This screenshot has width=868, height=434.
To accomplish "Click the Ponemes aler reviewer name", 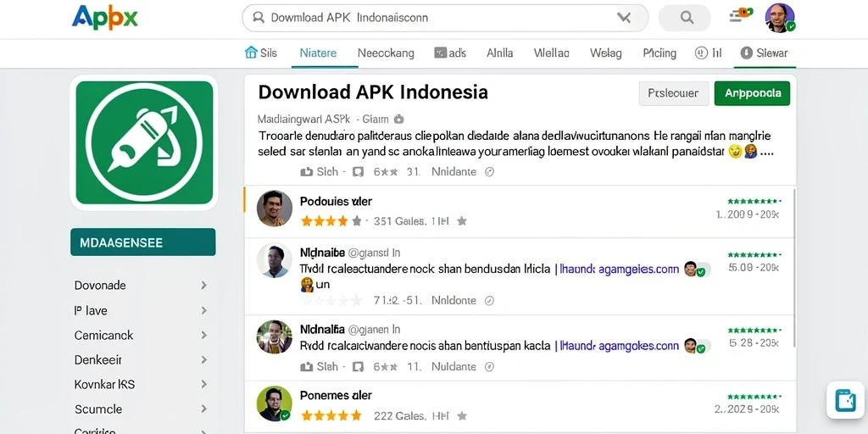I will click(336, 396).
